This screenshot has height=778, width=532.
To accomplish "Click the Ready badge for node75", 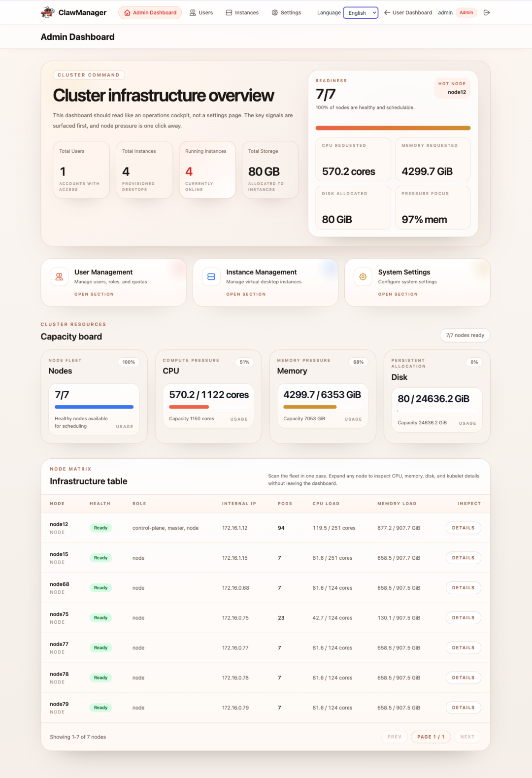I will pyautogui.click(x=100, y=618).
